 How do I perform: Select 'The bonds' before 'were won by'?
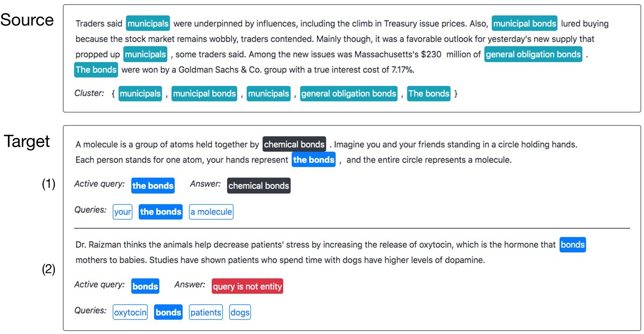point(96,70)
